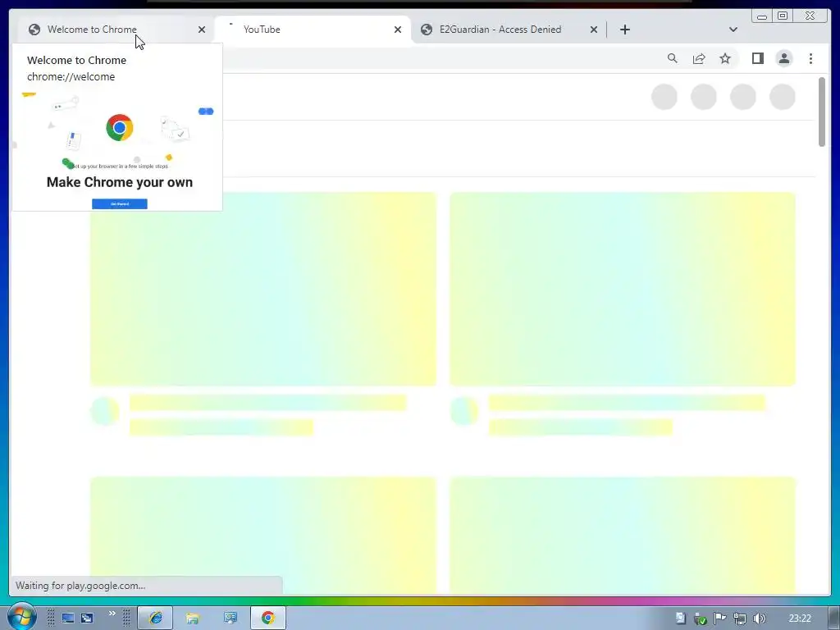The width and height of the screenshot is (840, 630).
Task: Bookmark this page with the star icon
Action: 725,58
